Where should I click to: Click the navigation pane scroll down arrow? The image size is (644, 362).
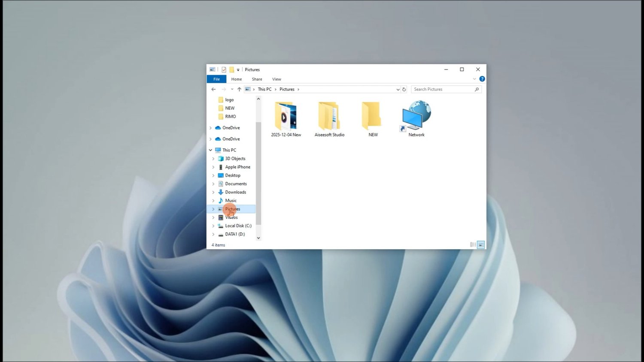pyautogui.click(x=258, y=238)
